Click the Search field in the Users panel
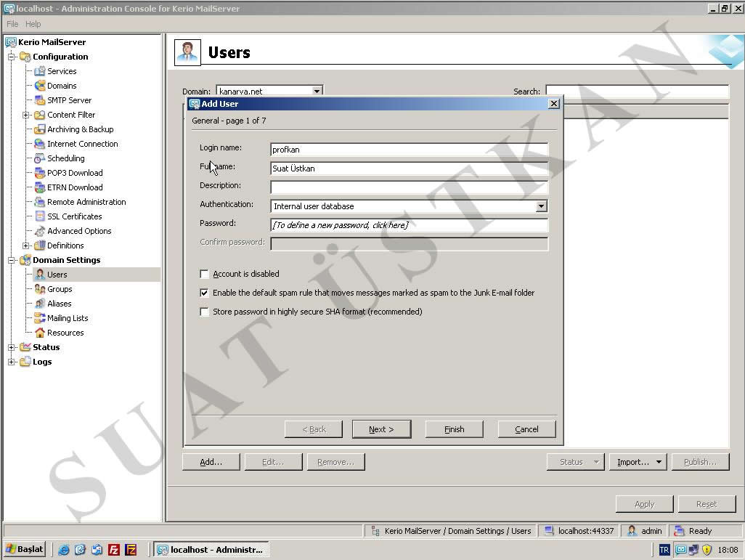 tap(637, 92)
